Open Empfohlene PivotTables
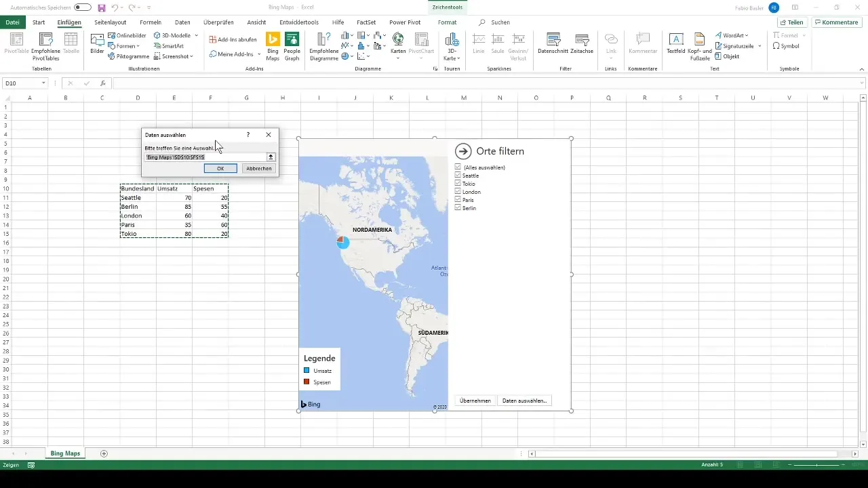The height and width of the screenshot is (488, 868). (x=45, y=47)
